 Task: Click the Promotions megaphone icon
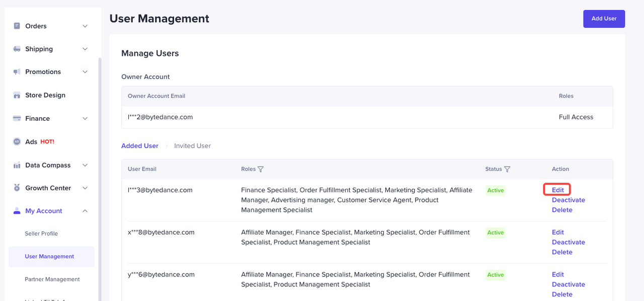coord(17,72)
